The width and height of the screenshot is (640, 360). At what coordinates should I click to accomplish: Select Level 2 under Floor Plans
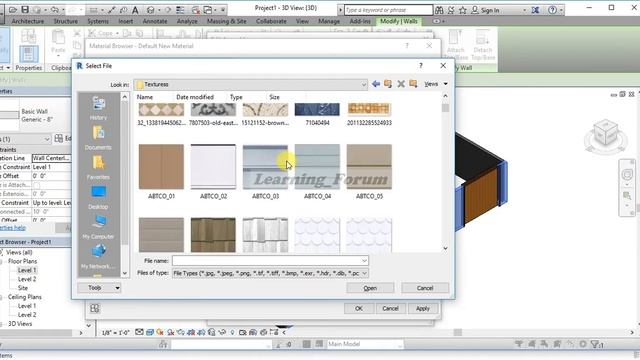(x=27, y=279)
